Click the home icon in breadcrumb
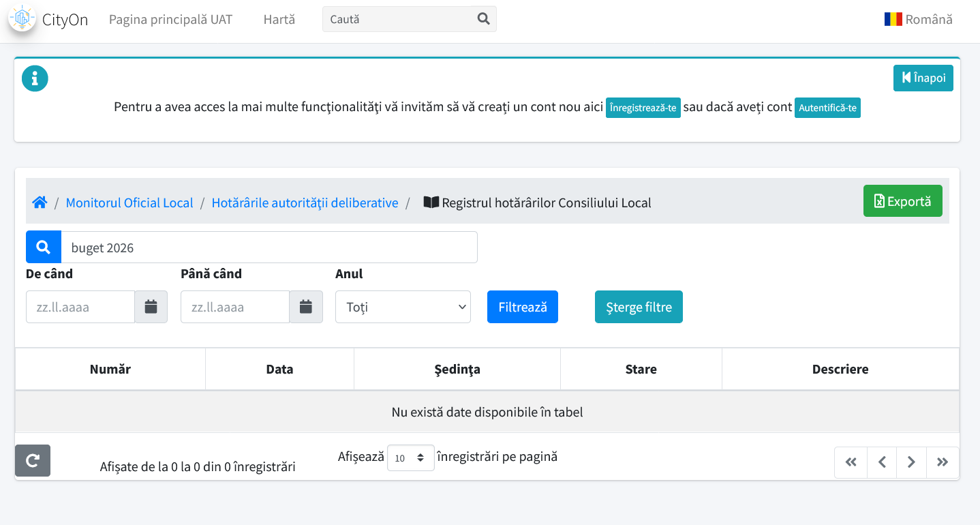 pos(40,202)
